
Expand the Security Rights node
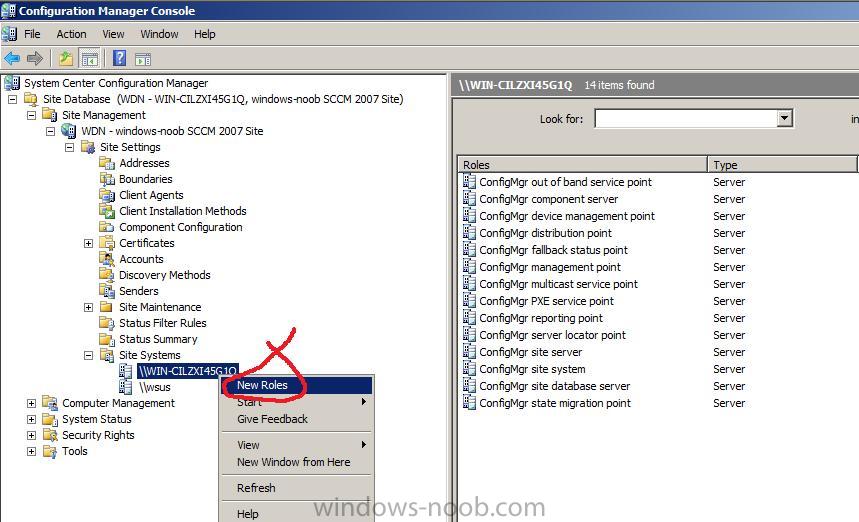(31, 435)
